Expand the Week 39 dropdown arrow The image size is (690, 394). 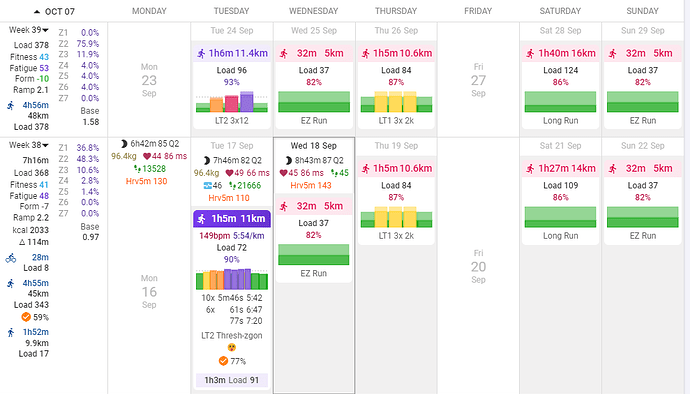(46, 30)
